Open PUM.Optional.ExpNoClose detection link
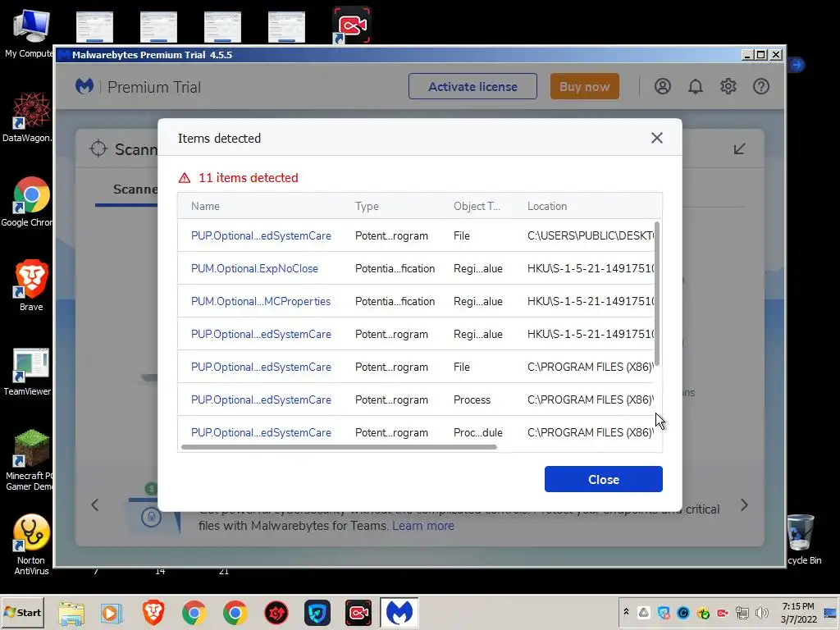 coord(254,268)
